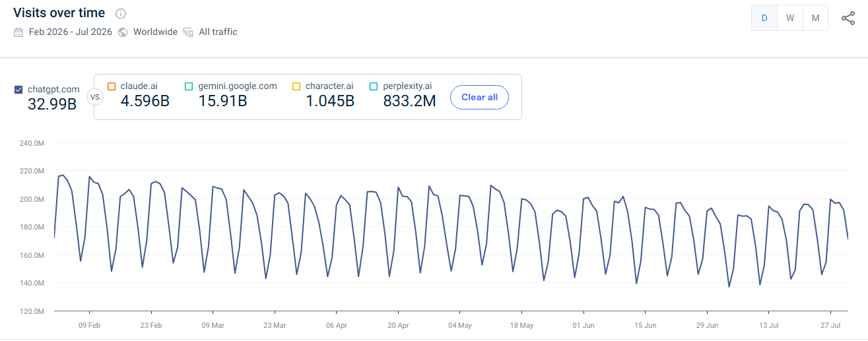Screen dimensions: 868x341
Task: Click the 240.0M y-axis label
Action: (x=32, y=143)
